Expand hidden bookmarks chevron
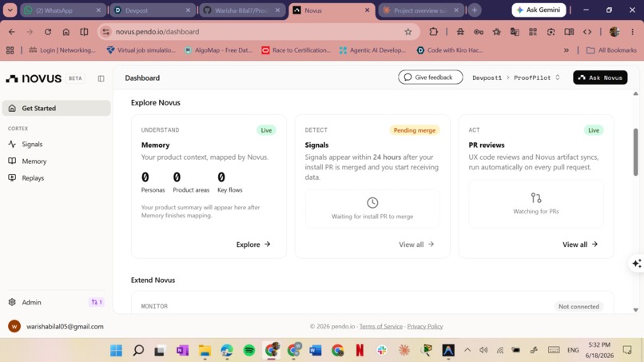The image size is (644, 362). (x=566, y=50)
